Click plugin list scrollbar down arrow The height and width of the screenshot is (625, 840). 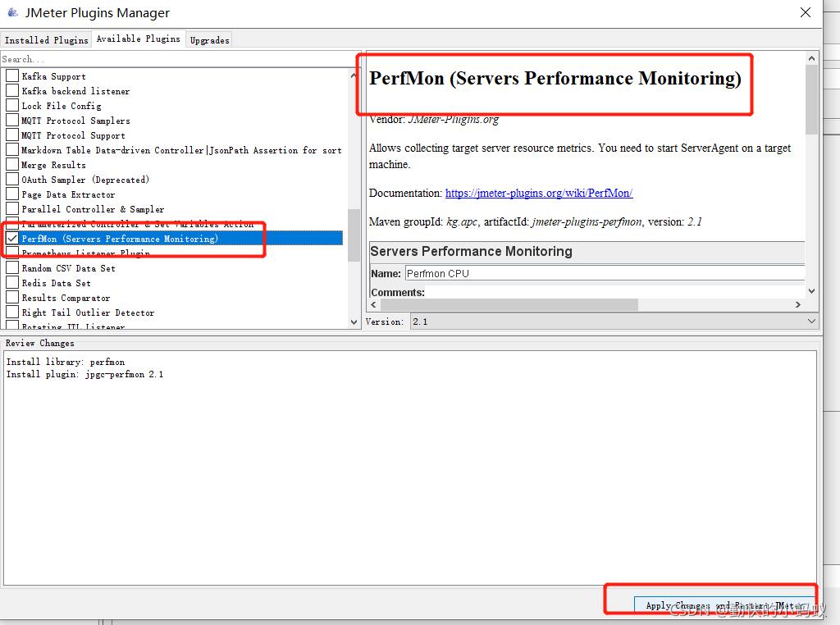(x=354, y=322)
